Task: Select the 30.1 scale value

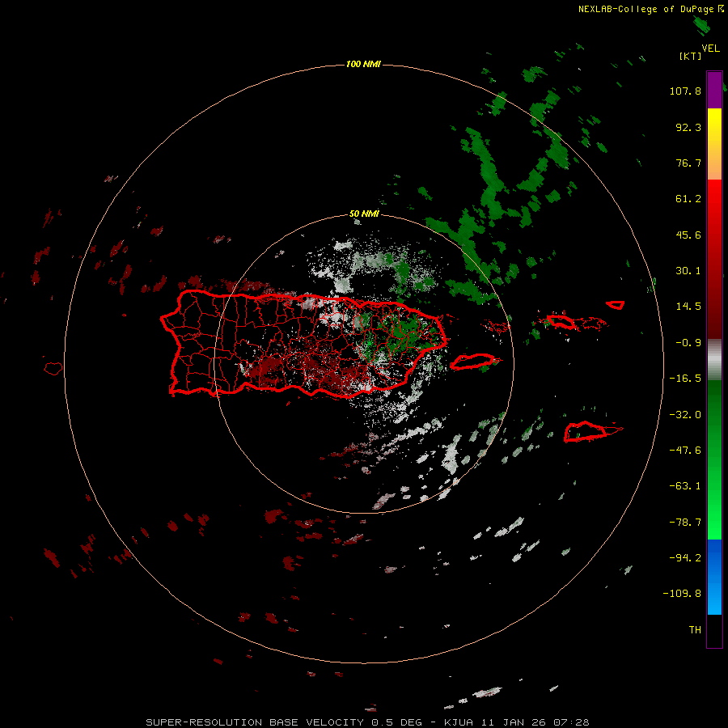Action: (688, 271)
